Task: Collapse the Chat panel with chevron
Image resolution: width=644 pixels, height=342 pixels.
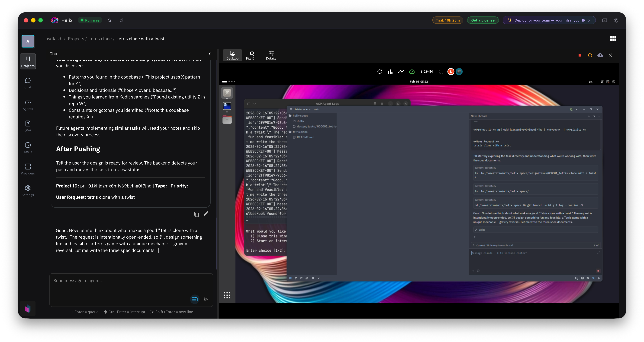Action: click(210, 54)
